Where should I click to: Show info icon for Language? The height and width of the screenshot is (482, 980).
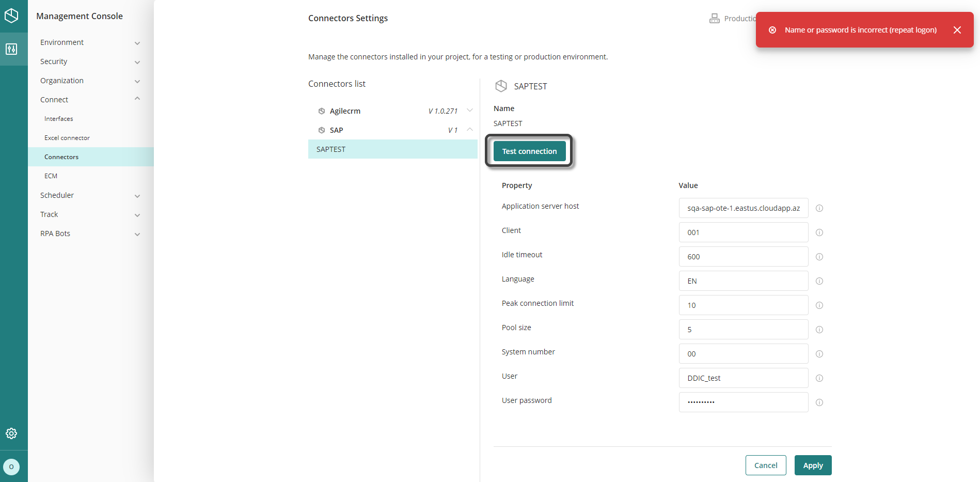[x=819, y=281]
